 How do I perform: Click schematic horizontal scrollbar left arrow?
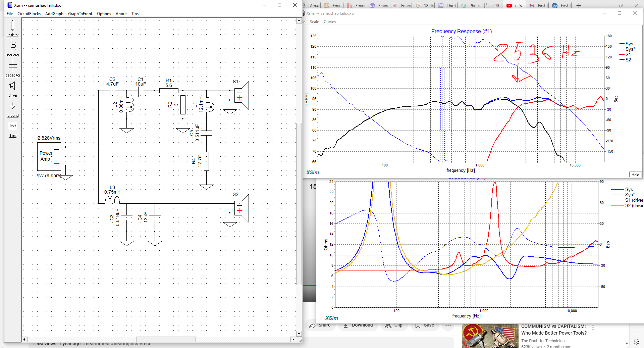[24, 339]
